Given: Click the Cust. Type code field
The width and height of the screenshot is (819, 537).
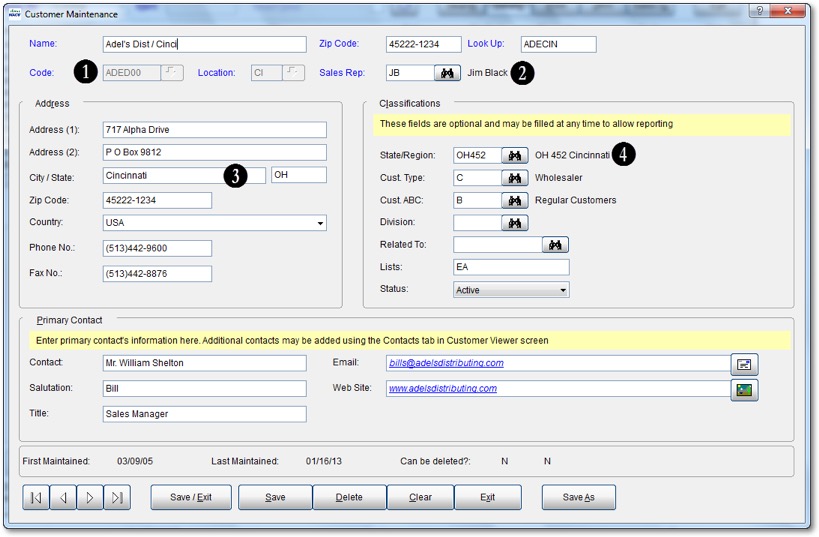Looking at the screenshot, I should click(477, 178).
